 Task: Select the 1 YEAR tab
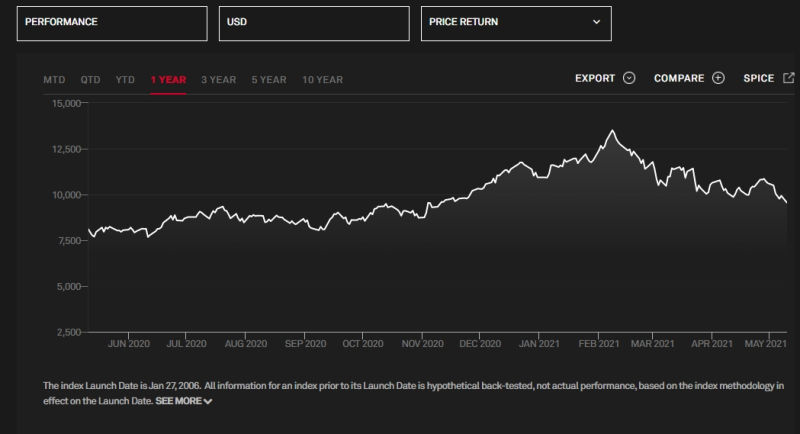click(168, 80)
